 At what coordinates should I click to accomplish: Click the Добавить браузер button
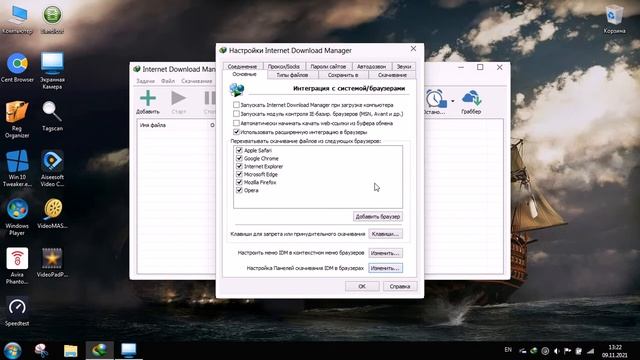(x=378, y=216)
